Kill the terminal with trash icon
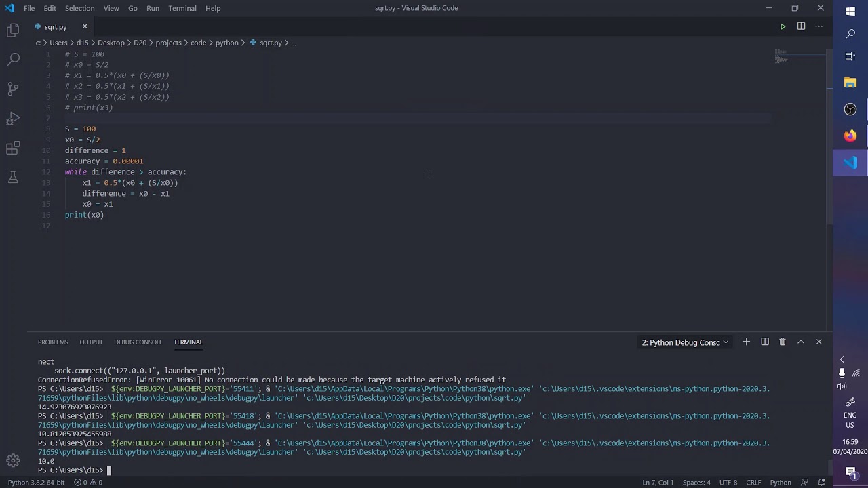The width and height of the screenshot is (868, 488). (x=783, y=342)
